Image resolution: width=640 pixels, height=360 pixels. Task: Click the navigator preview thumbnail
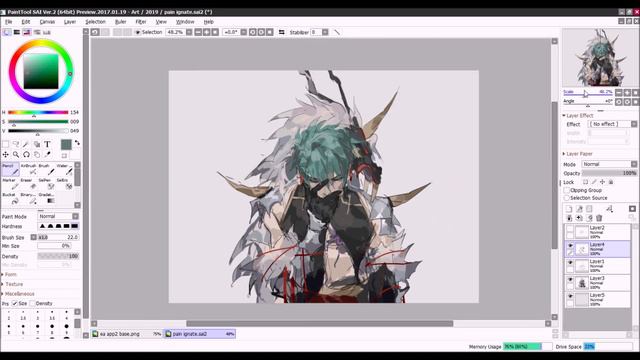[599, 58]
